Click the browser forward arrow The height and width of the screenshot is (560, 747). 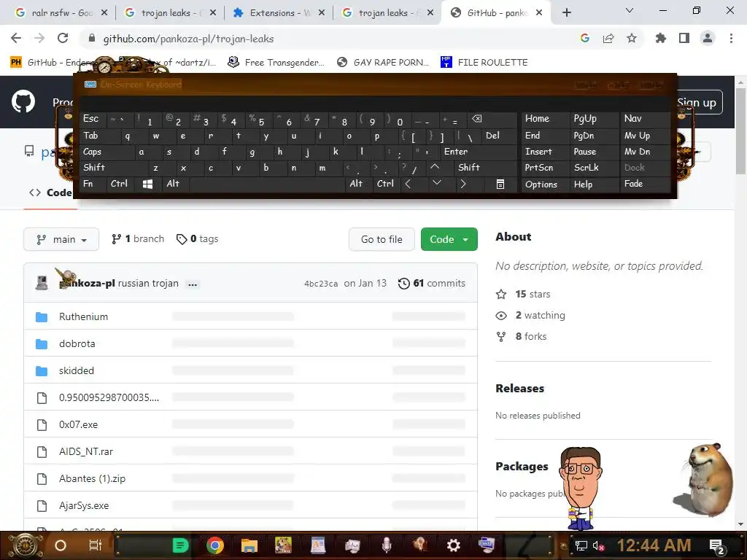(39, 39)
